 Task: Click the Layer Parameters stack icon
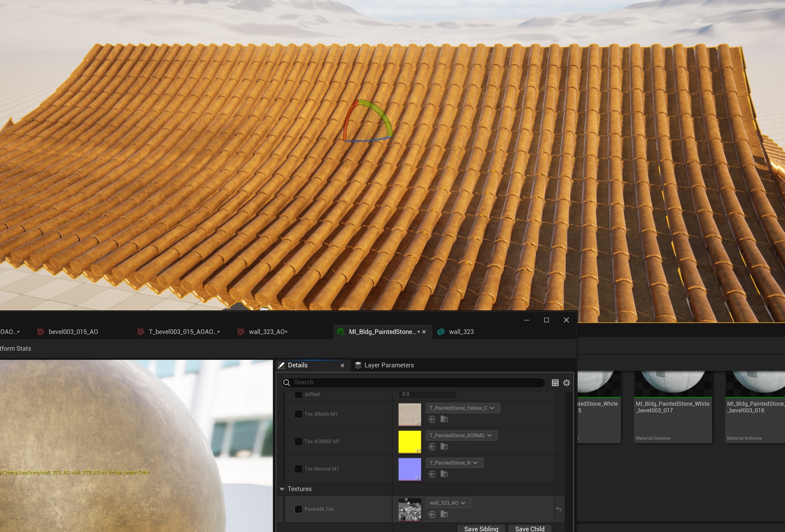pyautogui.click(x=358, y=365)
